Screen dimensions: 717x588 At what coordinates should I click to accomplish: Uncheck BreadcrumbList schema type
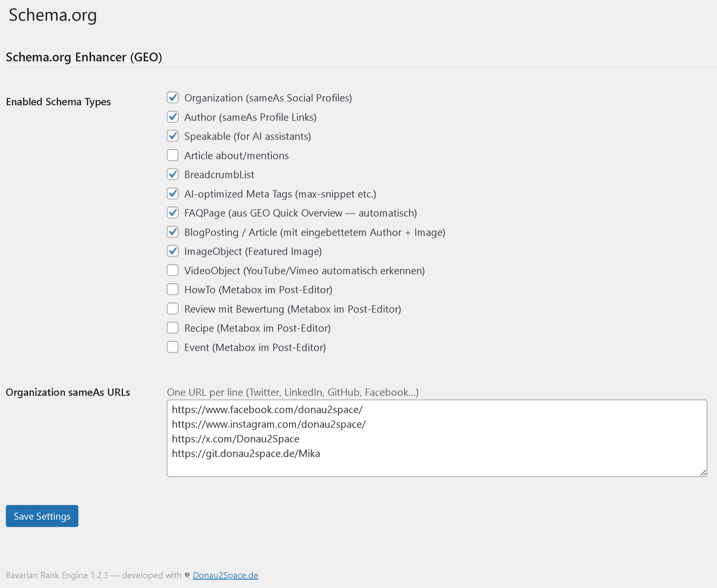click(173, 174)
